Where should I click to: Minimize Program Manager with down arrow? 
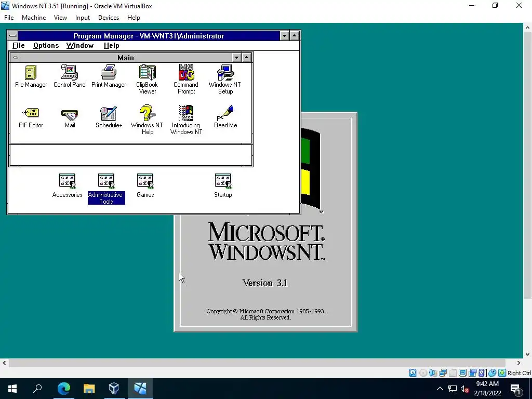284,36
